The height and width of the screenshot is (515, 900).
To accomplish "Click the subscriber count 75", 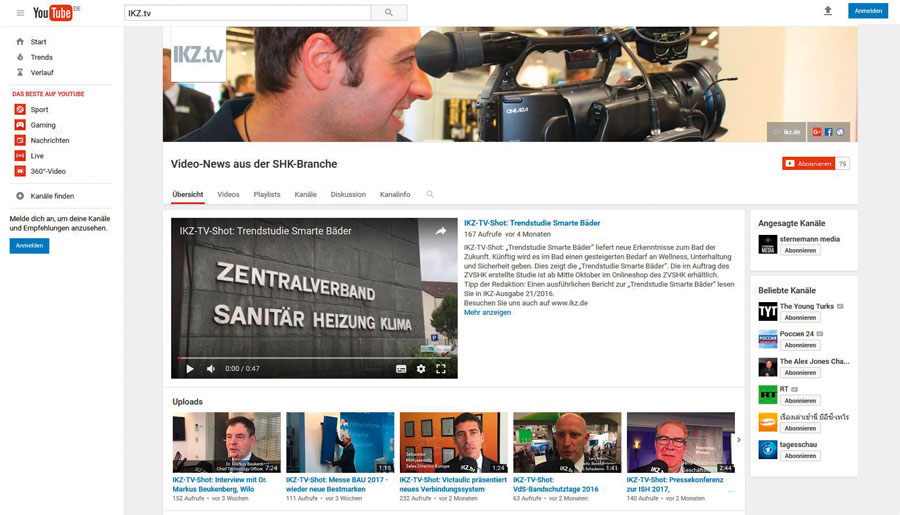I will tap(842, 164).
